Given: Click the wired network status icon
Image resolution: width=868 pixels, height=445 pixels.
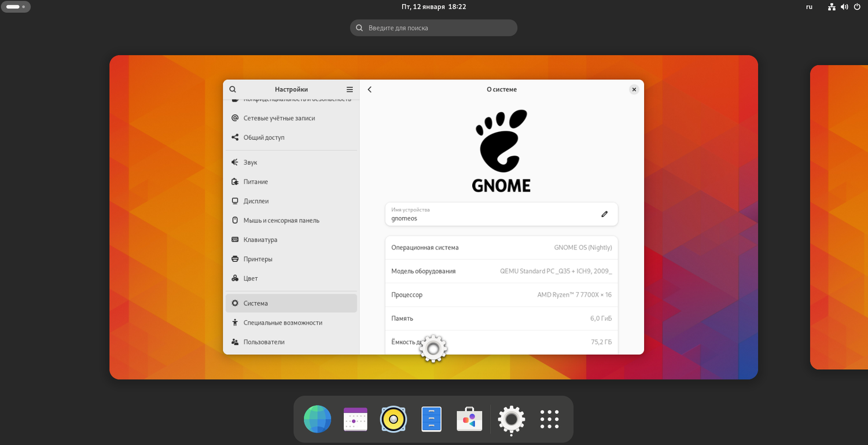Looking at the screenshot, I should click(832, 7).
